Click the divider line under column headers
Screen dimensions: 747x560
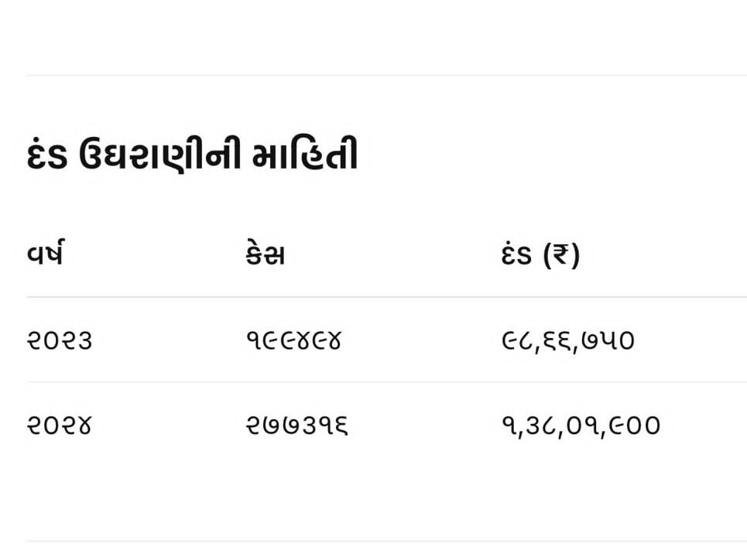[x=386, y=297]
